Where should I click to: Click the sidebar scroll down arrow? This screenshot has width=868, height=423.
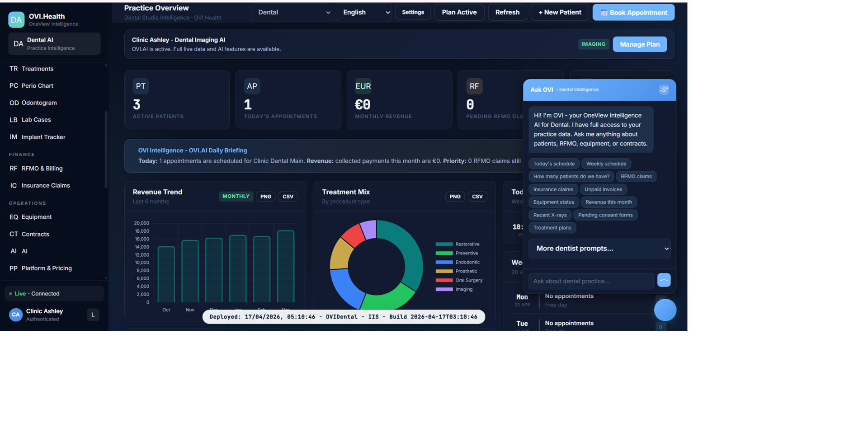click(x=106, y=278)
